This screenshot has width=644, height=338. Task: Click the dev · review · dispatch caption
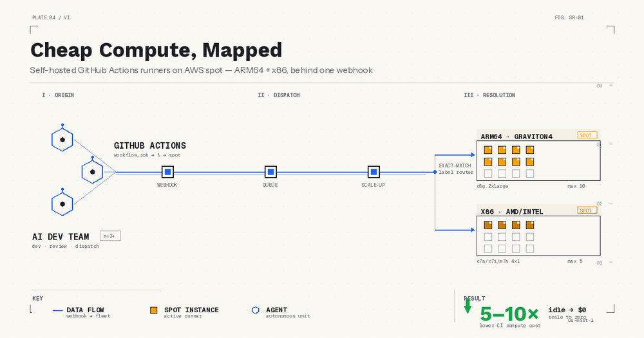[x=66, y=247]
